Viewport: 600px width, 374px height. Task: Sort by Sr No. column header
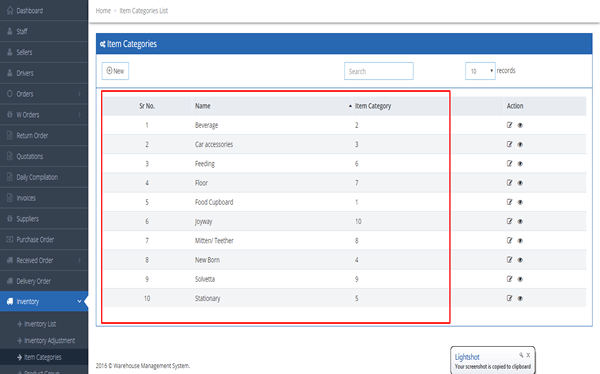point(147,106)
